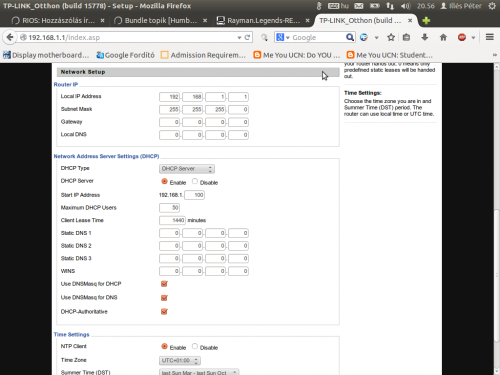Open the system gear session menu
The height and width of the screenshot is (375, 500).
tap(492, 6)
